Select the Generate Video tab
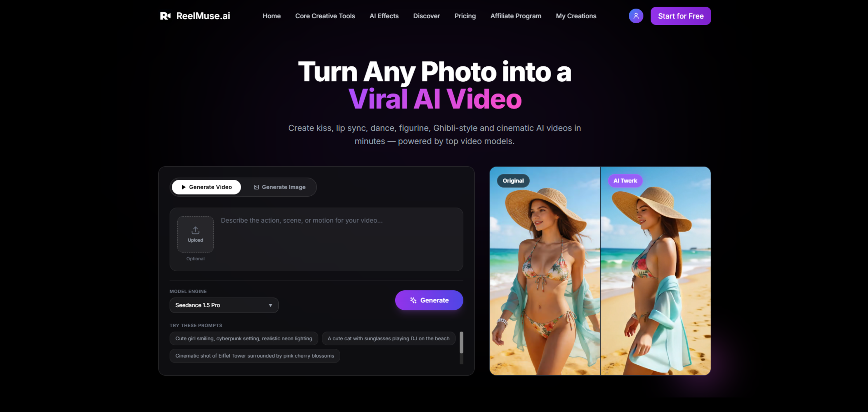Screen dimensions: 868x412 (206, 187)
